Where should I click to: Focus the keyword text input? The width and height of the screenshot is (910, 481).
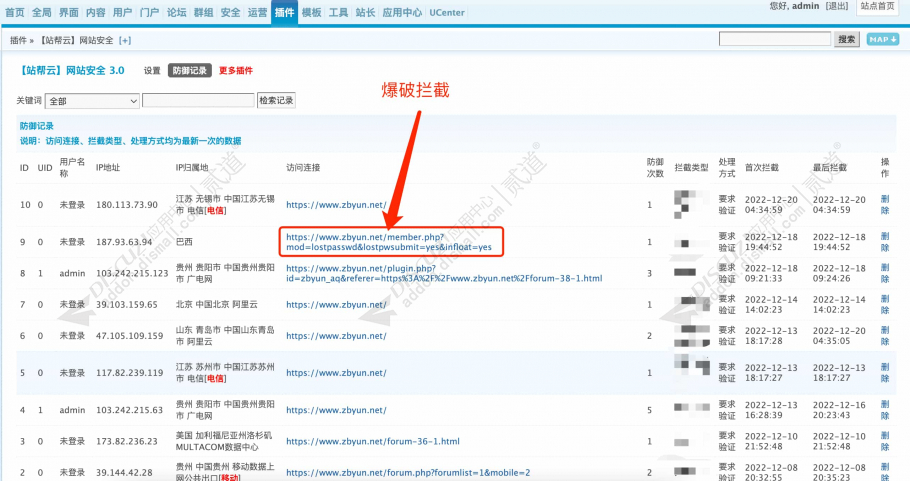[198, 100]
